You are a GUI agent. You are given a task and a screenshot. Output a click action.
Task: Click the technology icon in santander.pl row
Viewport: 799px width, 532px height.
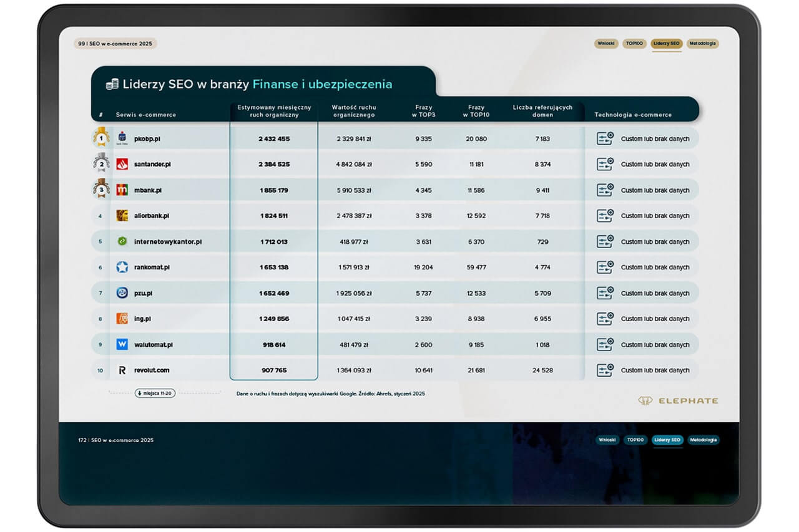[x=605, y=164]
